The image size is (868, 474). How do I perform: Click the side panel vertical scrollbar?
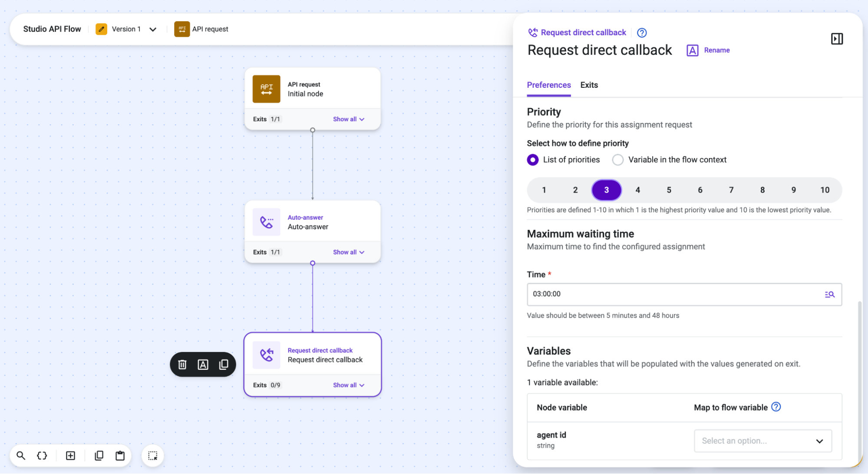[860, 382]
